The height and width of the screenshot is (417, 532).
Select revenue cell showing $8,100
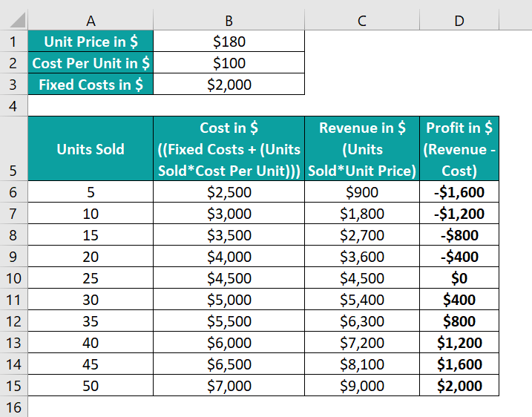pos(362,364)
